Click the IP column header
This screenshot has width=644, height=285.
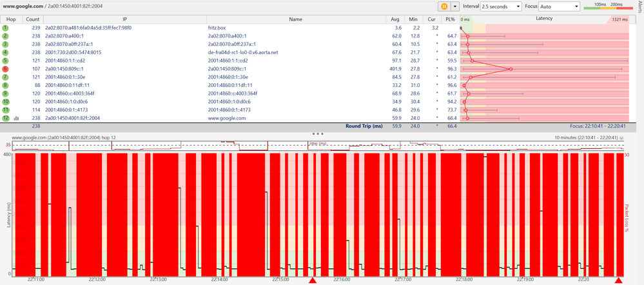(x=125, y=19)
